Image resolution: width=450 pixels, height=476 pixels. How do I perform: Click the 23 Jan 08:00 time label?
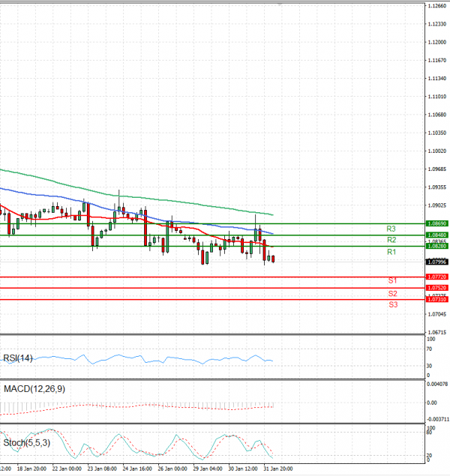point(102,469)
